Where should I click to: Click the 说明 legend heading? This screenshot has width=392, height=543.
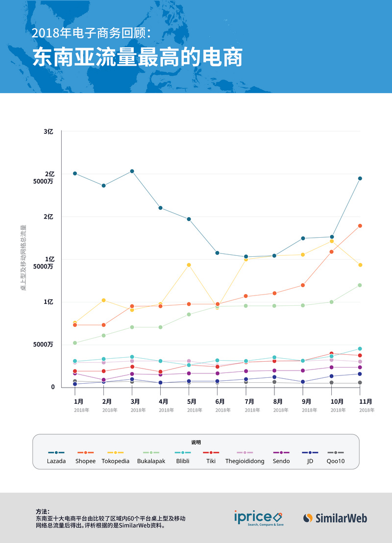[196, 442]
